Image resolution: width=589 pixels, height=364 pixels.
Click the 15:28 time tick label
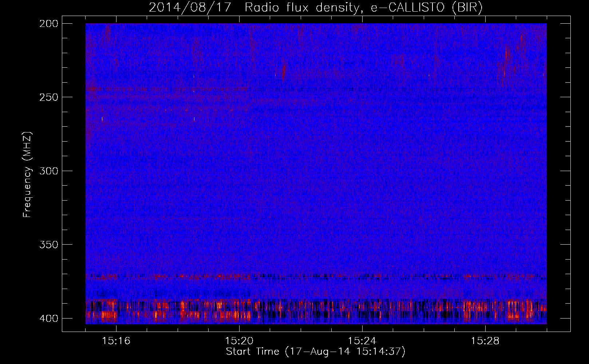tap(485, 341)
